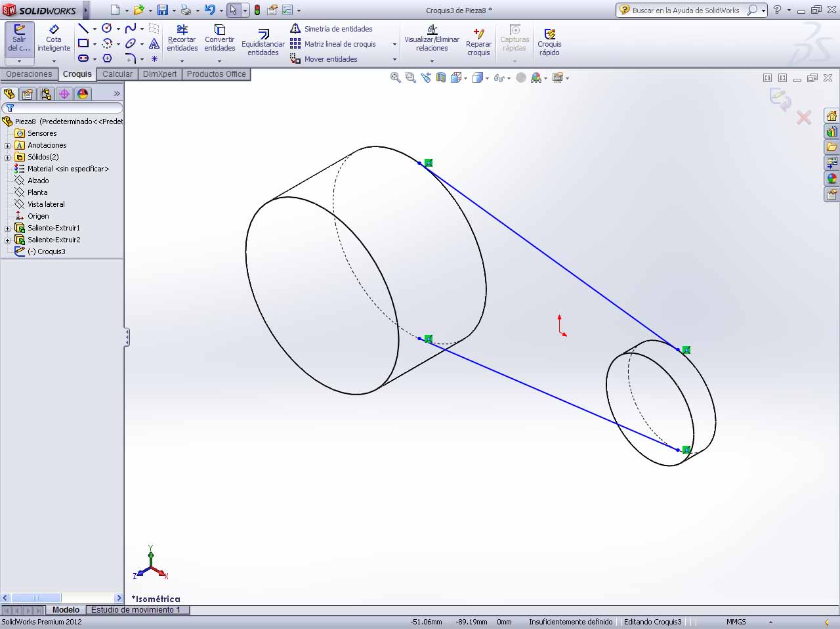This screenshot has height=629, width=840.
Task: Expand the Saliente-Extruir1 node
Action: click(x=7, y=228)
